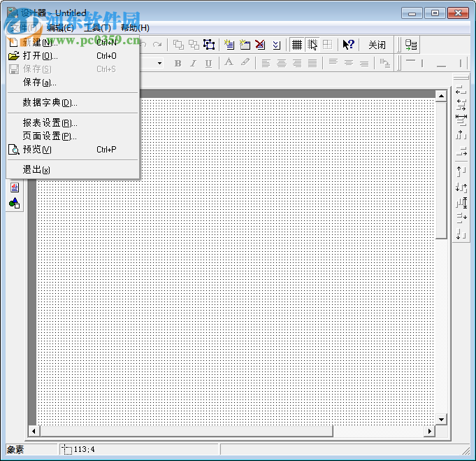The image size is (476, 461).
Task: Click the center horizontally in window icon
Action: (461, 134)
